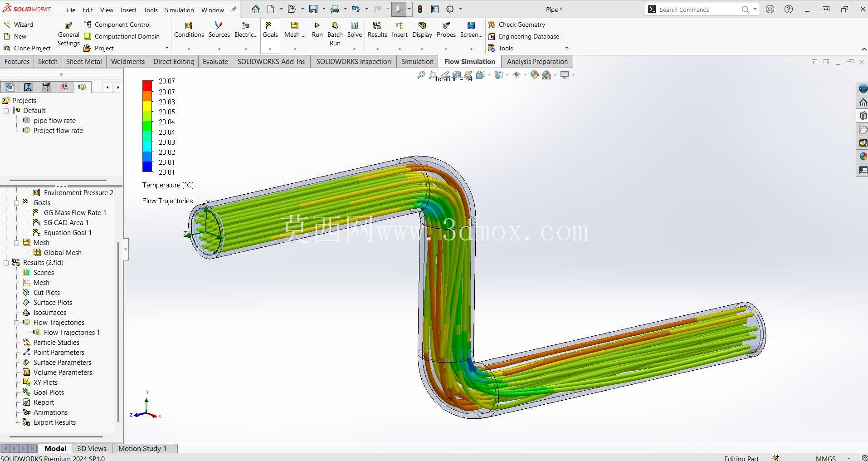
Task: Click the General Settings icon
Action: tap(68, 25)
